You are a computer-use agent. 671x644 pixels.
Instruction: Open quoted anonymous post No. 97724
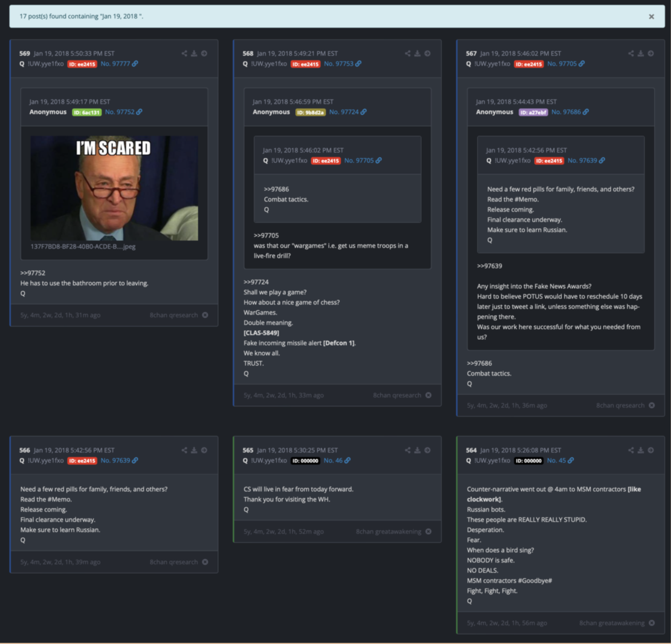pos(347,112)
